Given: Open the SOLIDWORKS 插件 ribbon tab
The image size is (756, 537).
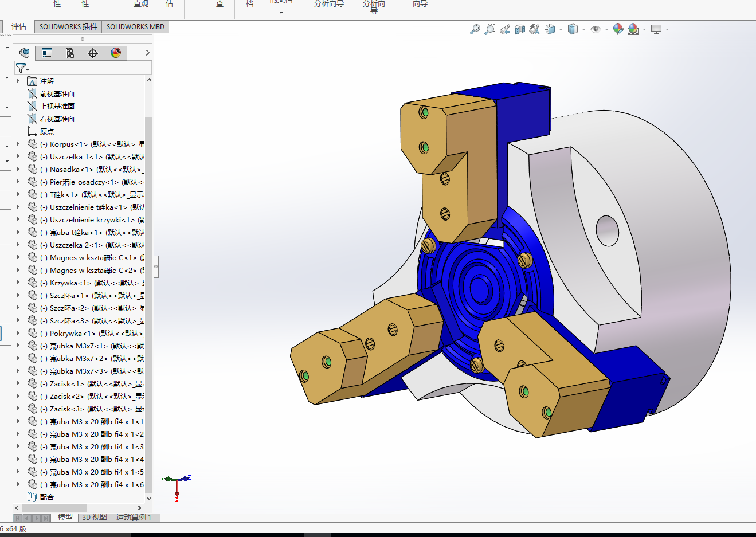Looking at the screenshot, I should 68,26.
